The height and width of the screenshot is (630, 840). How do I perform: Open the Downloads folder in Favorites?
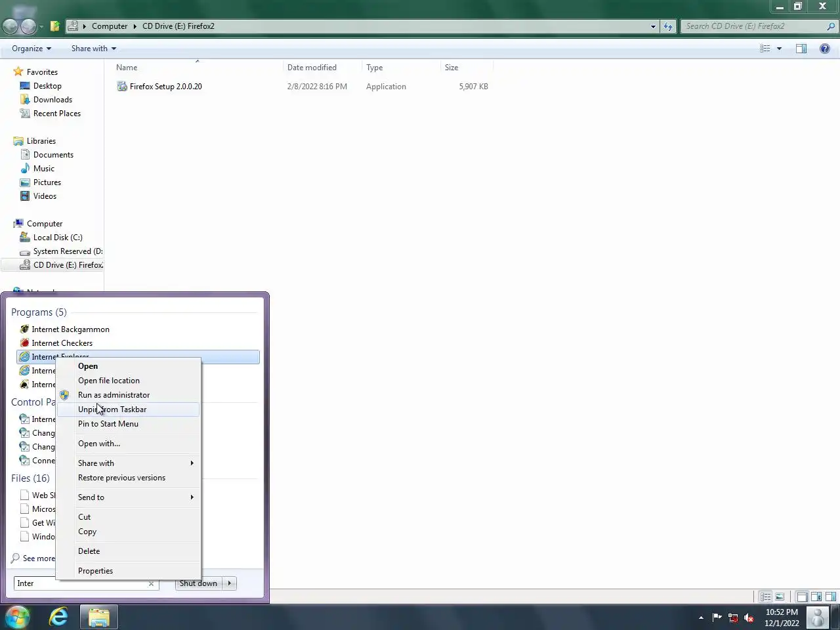52,100
